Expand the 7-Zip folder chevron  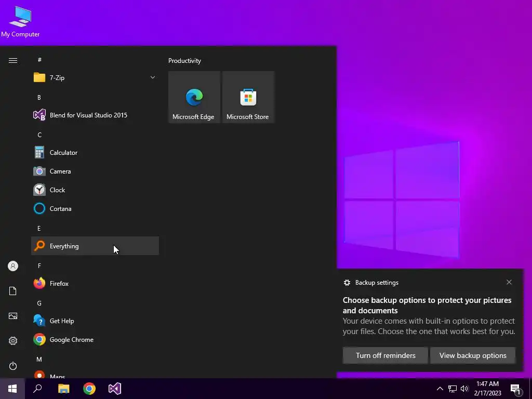153,78
